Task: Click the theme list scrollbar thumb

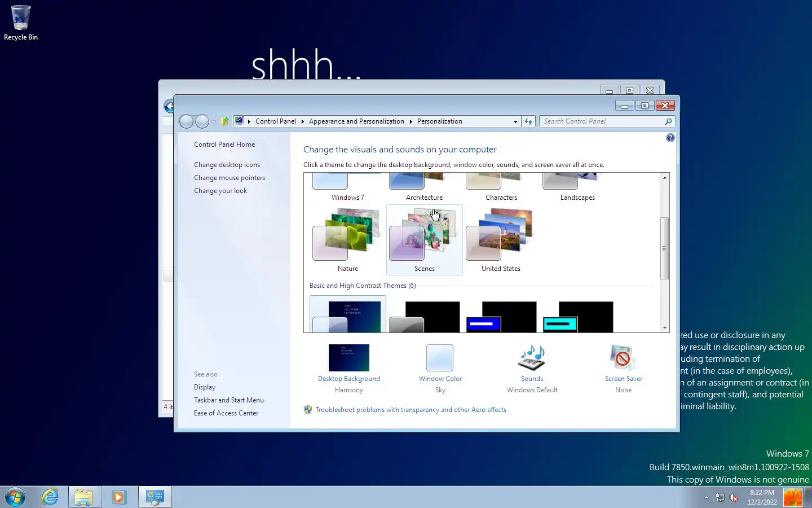Action: click(x=664, y=248)
